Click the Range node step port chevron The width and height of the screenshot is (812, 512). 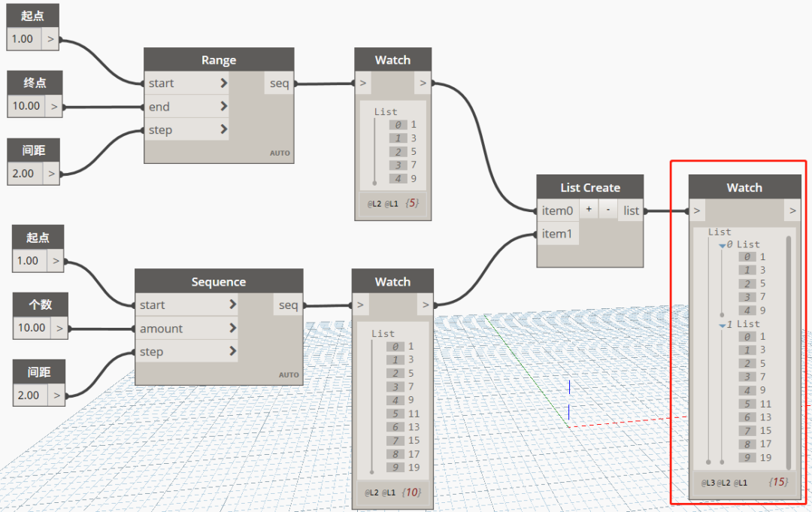224,129
